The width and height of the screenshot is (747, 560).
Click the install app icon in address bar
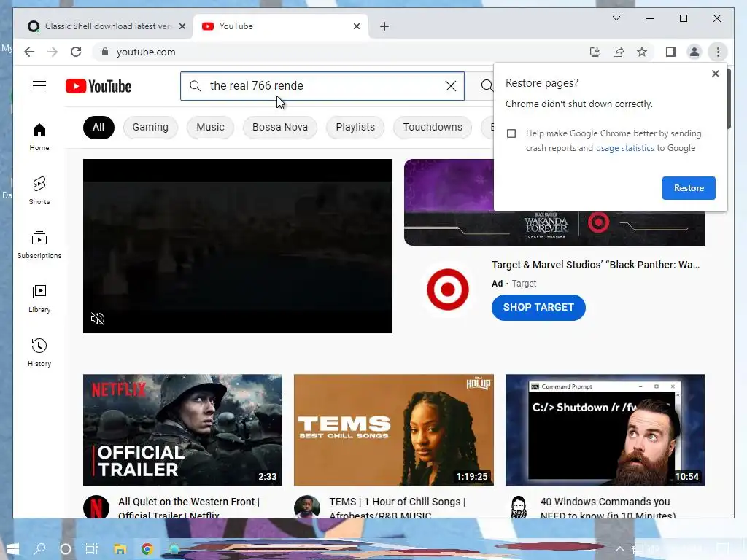tap(595, 52)
